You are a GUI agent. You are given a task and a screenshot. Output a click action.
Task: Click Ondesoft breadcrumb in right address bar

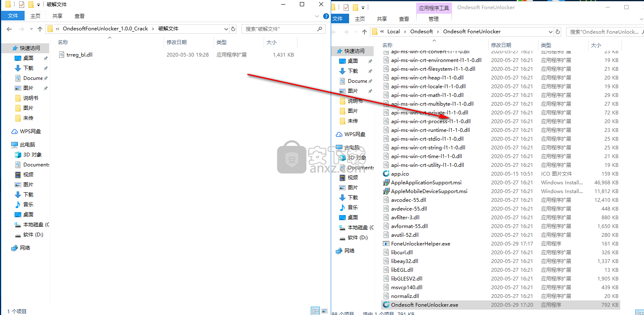tap(422, 32)
